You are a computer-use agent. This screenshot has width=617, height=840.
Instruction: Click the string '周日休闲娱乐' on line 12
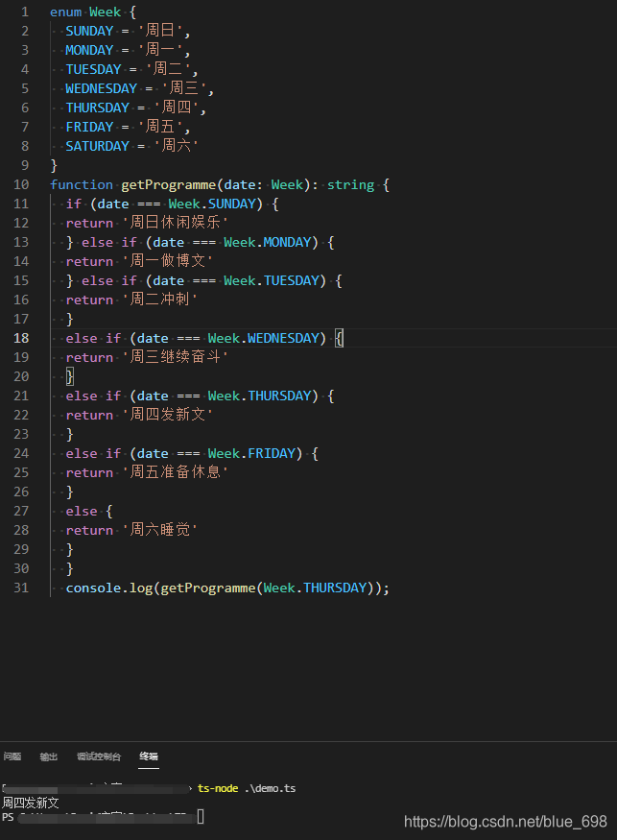176,223
